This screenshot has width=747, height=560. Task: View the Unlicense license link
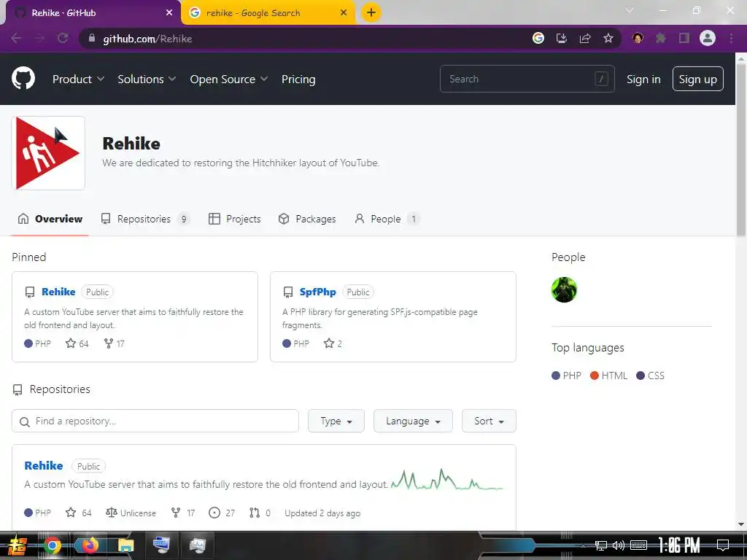tap(131, 513)
